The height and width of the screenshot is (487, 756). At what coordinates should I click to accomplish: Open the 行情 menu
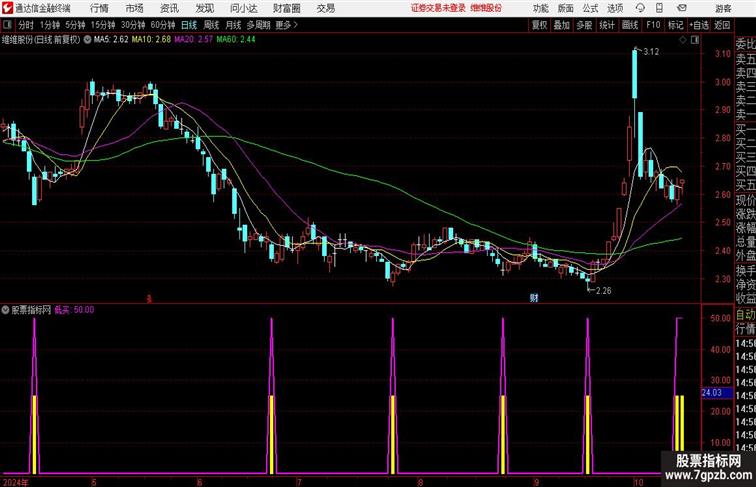click(99, 8)
